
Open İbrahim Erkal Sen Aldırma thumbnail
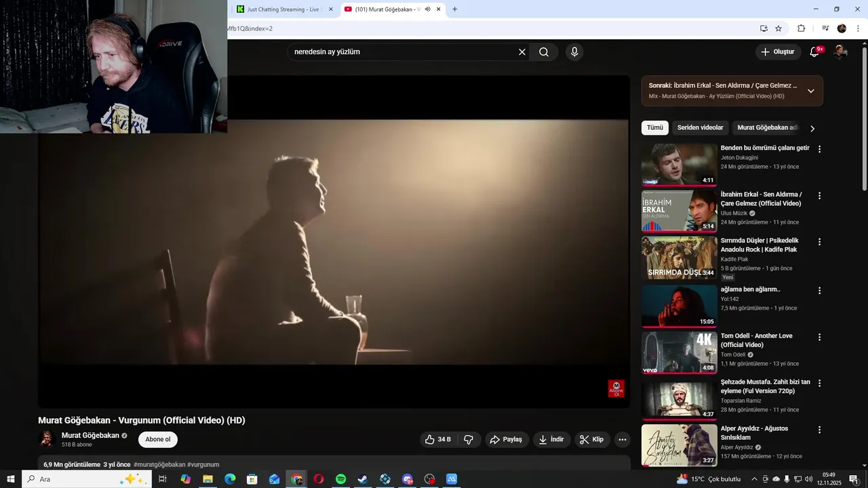click(679, 211)
